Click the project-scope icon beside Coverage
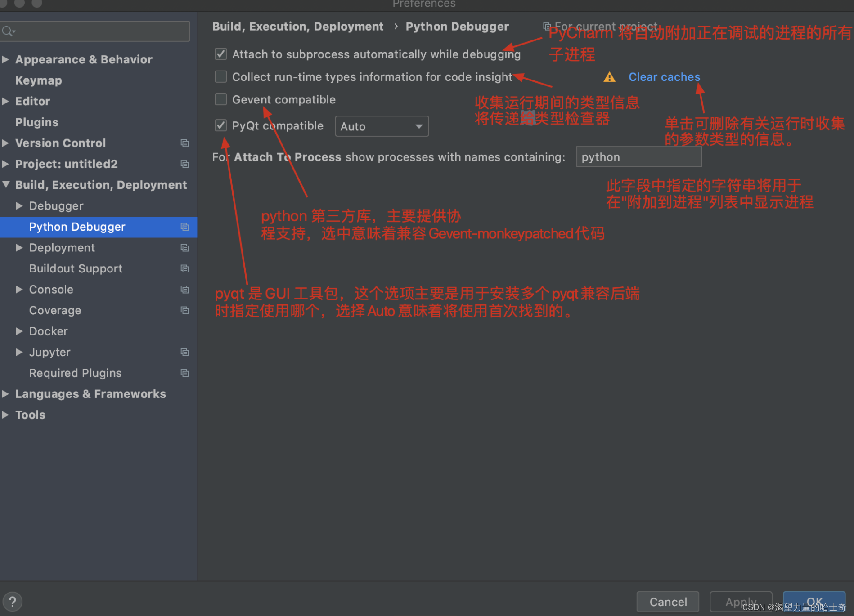854x616 pixels. [x=184, y=310]
